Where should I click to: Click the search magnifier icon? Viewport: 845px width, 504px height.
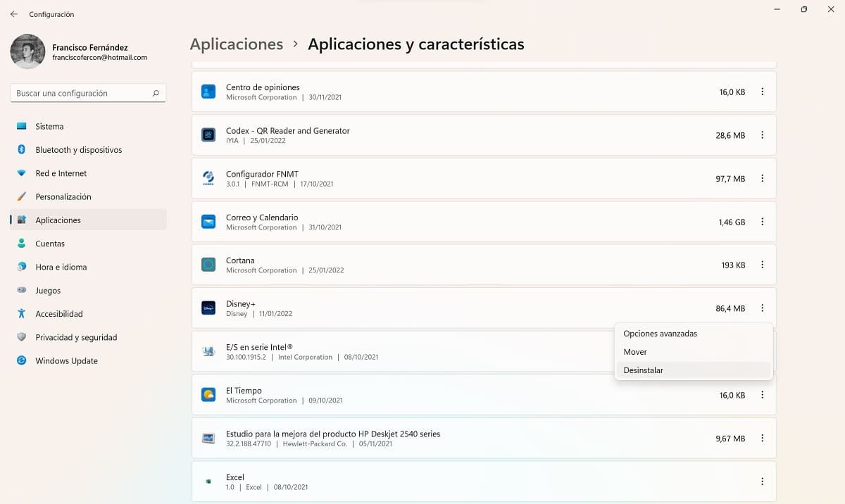(156, 93)
